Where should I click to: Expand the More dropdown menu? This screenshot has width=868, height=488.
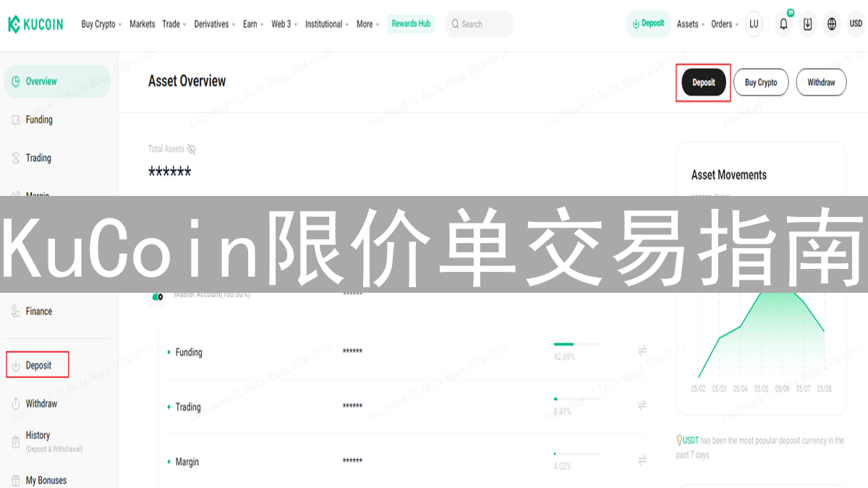coord(368,24)
